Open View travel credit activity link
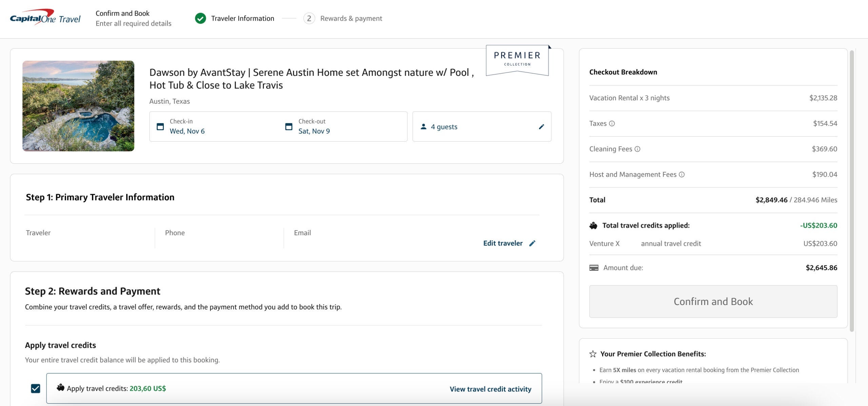The width and height of the screenshot is (868, 406). (490, 389)
